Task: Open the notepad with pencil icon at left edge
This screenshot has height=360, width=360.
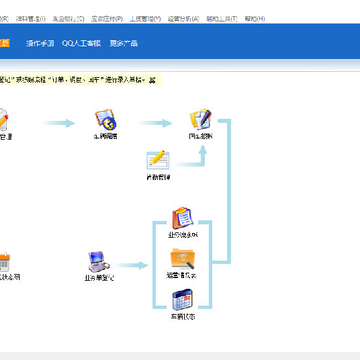Action: click(x=3, y=119)
